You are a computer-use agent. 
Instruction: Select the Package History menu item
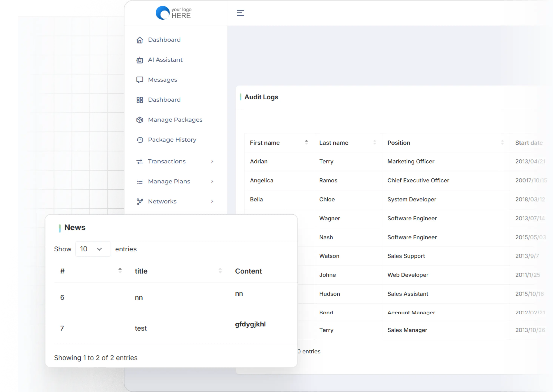coord(169,140)
